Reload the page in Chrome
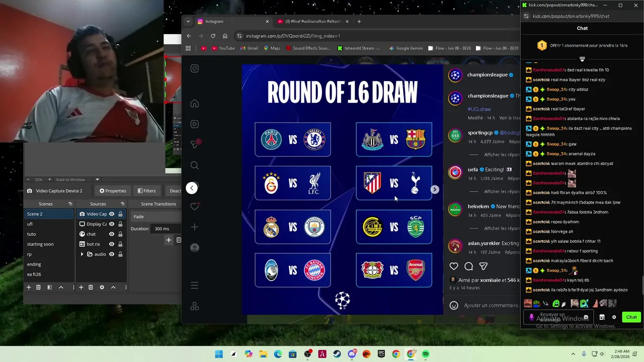644x362 pixels. 213,36
